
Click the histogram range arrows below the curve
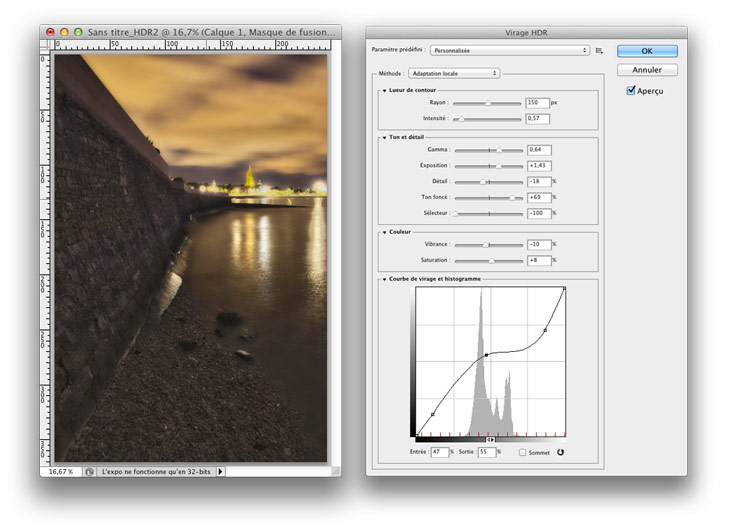(x=490, y=440)
